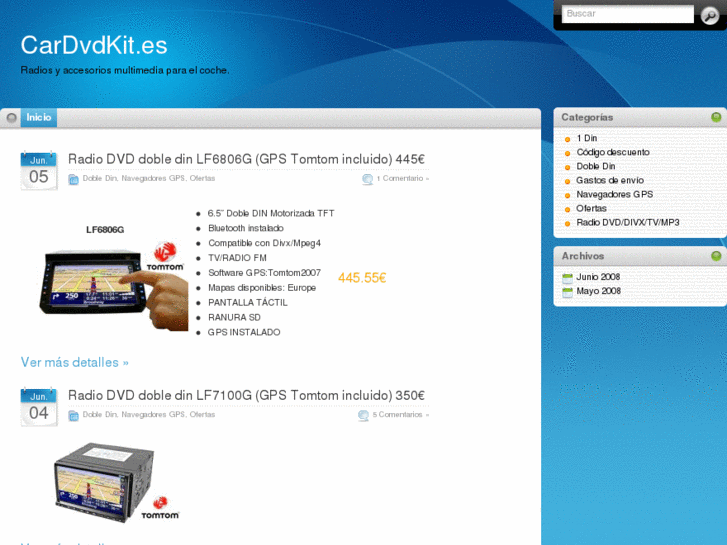
Task: Open the Mayo 2008 archive
Action: [598, 291]
